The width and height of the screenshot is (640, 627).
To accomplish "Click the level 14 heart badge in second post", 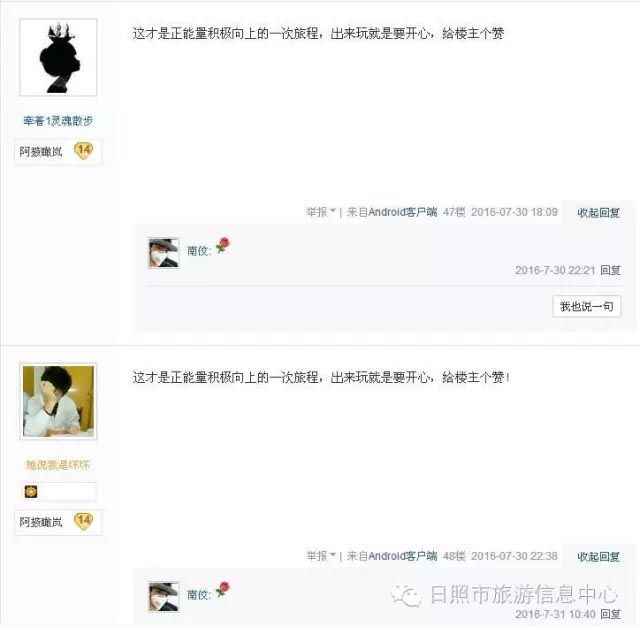I will [x=84, y=521].
